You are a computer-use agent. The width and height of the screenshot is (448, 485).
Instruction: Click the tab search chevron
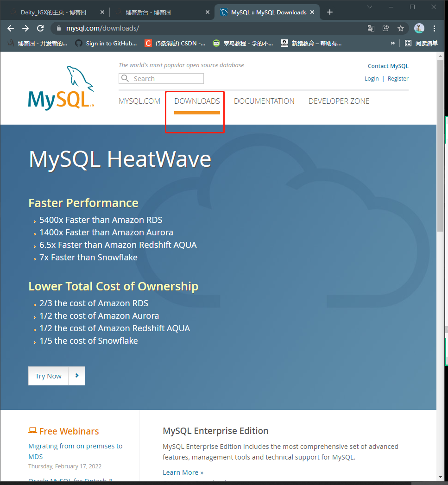tap(369, 7)
